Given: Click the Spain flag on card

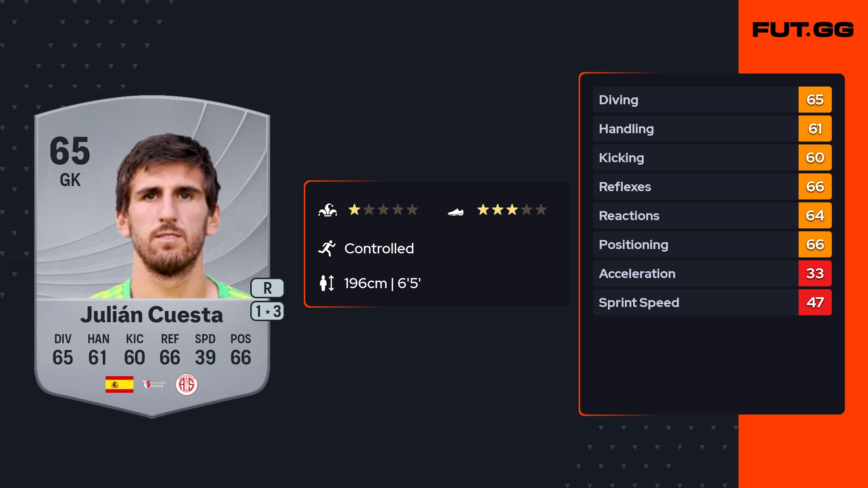Looking at the screenshot, I should 119,384.
